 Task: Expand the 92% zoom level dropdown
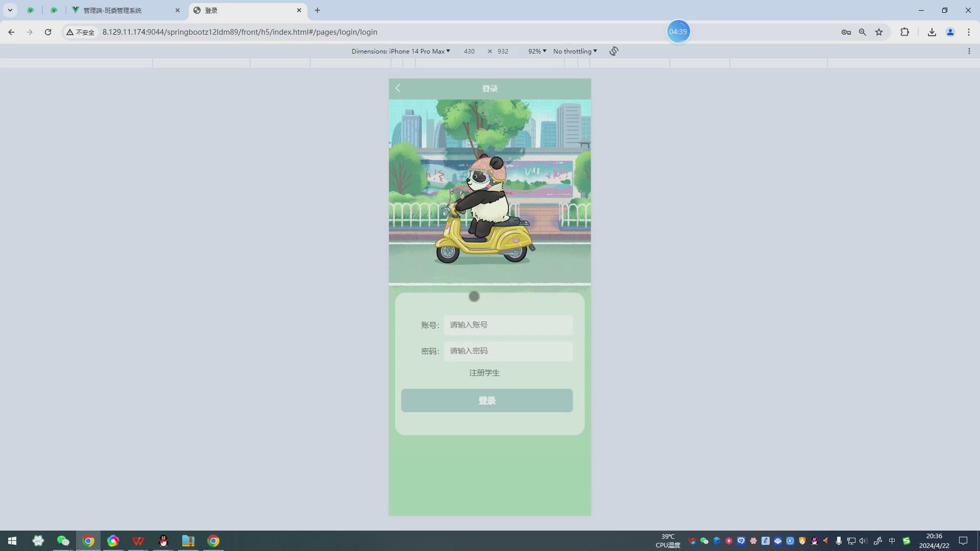tap(537, 51)
